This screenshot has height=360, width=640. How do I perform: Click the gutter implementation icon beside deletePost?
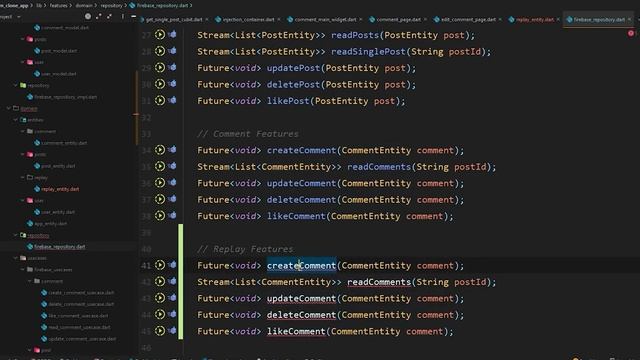coord(160,84)
